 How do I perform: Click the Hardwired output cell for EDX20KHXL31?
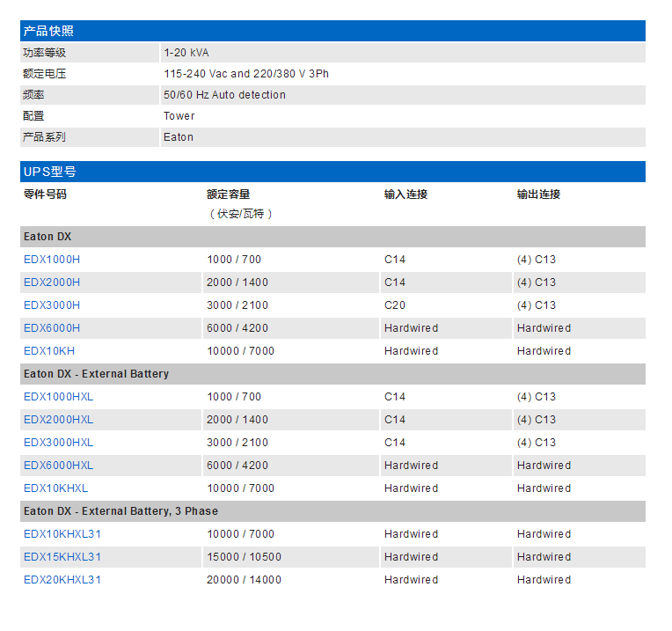544,580
